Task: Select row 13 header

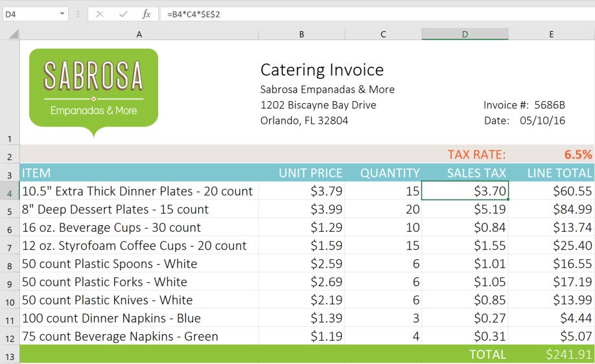Action: [x=10, y=356]
